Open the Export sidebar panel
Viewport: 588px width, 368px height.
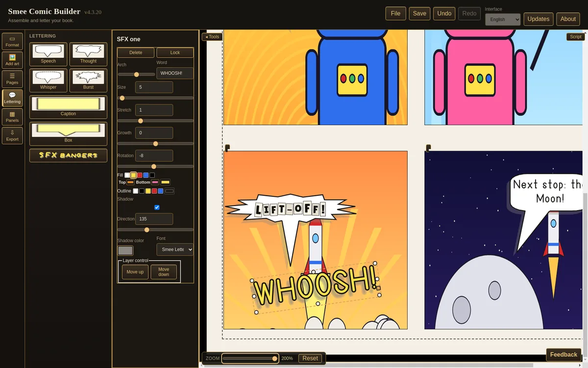click(x=12, y=135)
